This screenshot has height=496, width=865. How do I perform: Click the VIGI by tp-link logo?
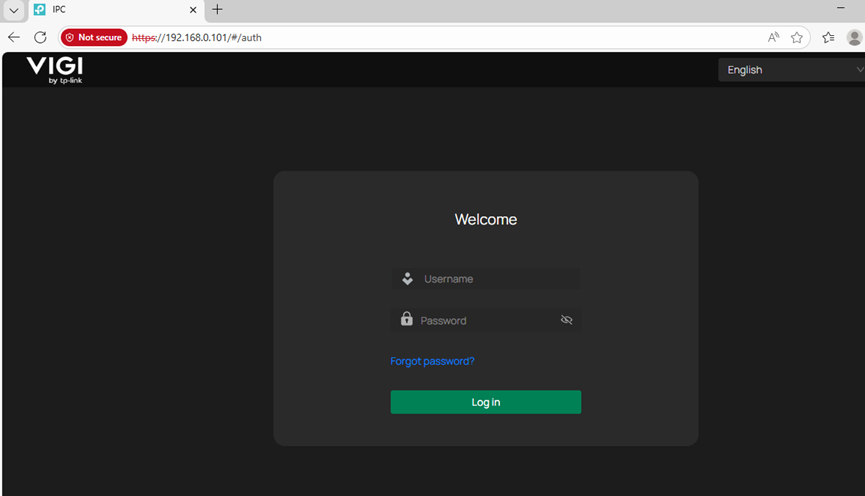pyautogui.click(x=55, y=70)
